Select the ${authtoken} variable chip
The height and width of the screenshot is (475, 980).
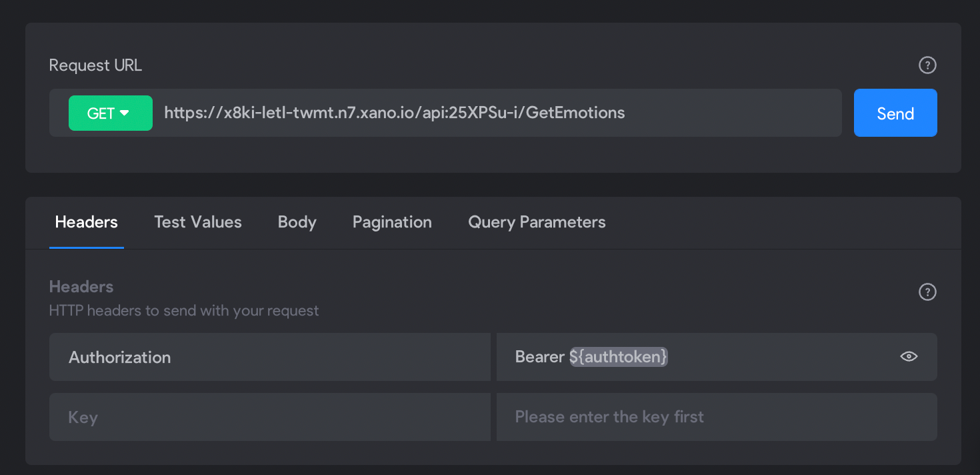[x=619, y=357]
